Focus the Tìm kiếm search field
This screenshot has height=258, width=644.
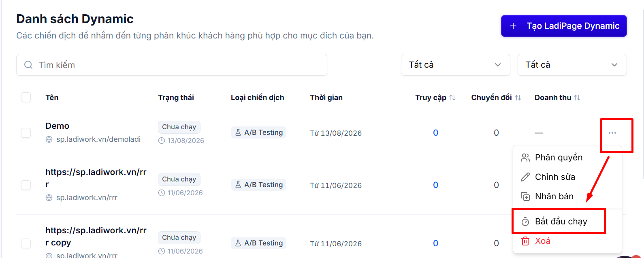coord(172,65)
